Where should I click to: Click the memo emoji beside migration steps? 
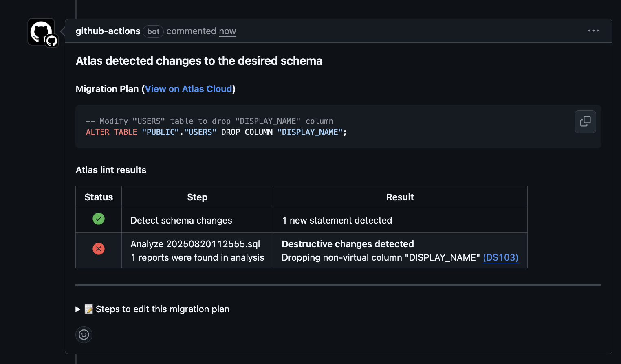(88, 309)
